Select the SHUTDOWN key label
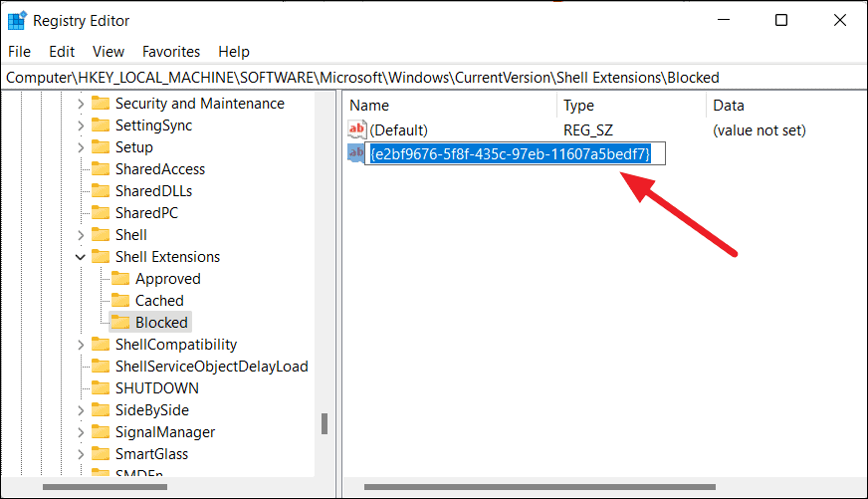The image size is (868, 499). 157,388
